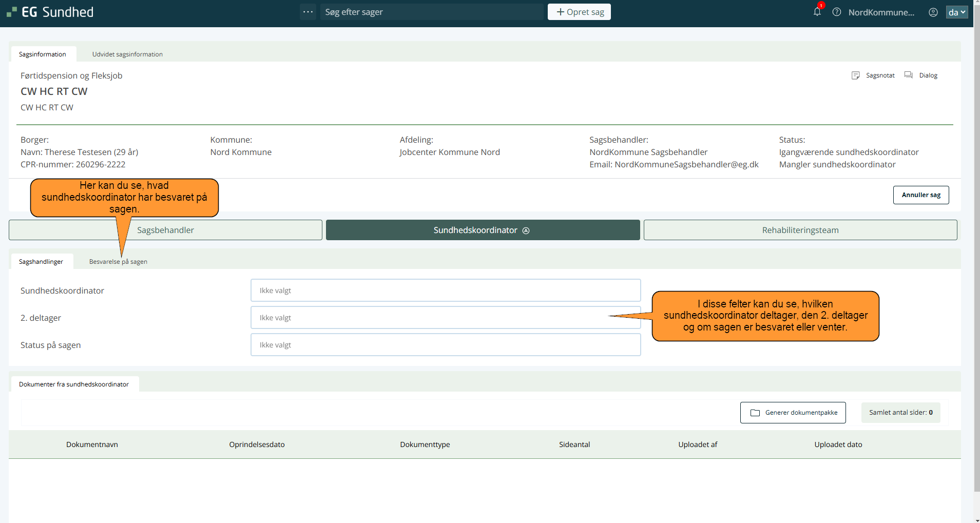Open the Sundhedskoordinator dropdown field
This screenshot has height=523, width=980.
pyautogui.click(x=445, y=290)
